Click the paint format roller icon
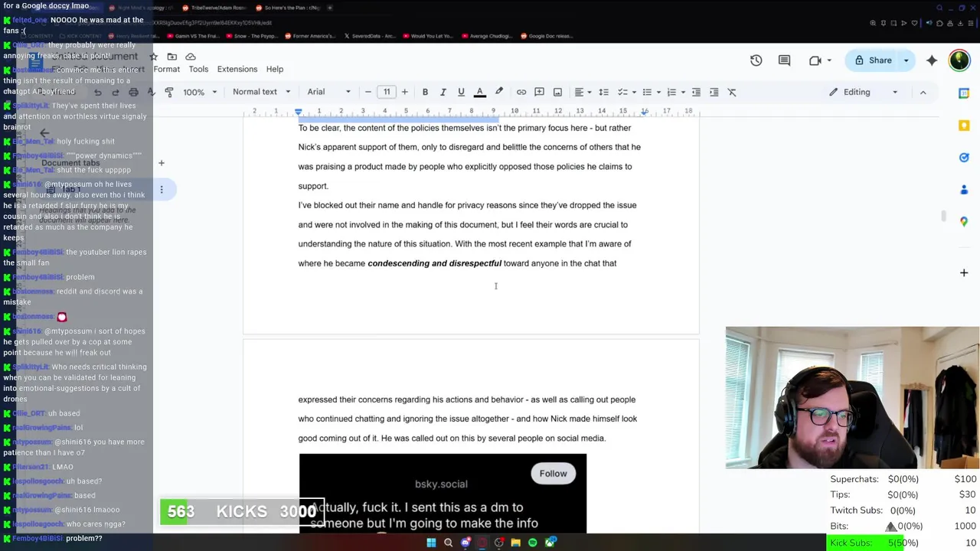This screenshot has height=551, width=980. click(169, 92)
